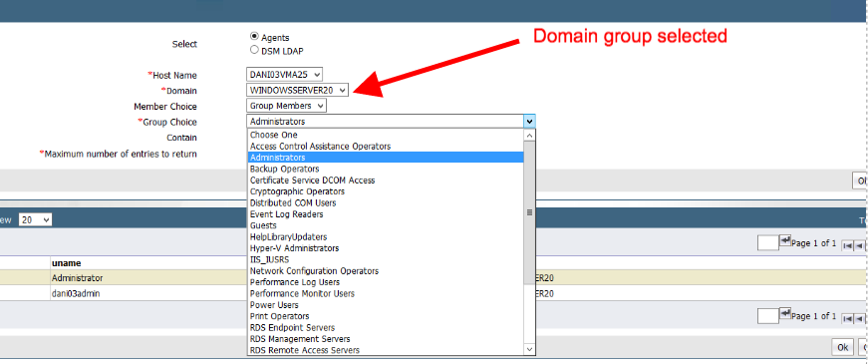Go to previous page in top pager
868x364 pixels.
(x=859, y=245)
